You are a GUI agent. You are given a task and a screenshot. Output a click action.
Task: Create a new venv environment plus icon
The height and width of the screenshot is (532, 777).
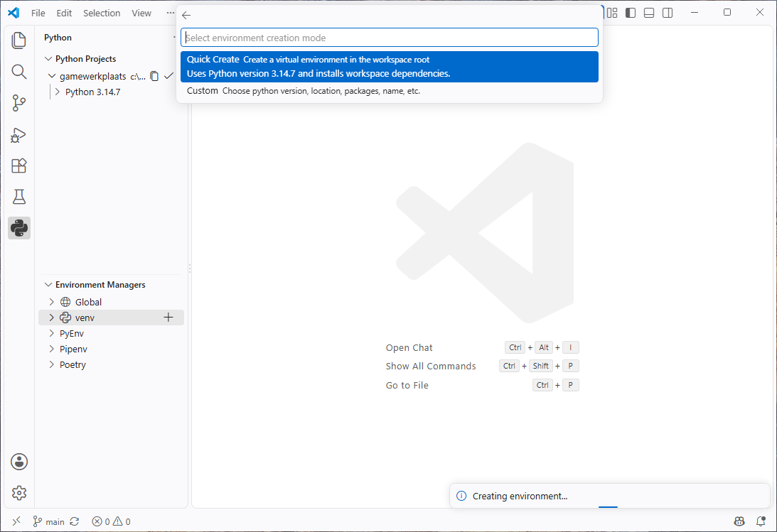168,317
